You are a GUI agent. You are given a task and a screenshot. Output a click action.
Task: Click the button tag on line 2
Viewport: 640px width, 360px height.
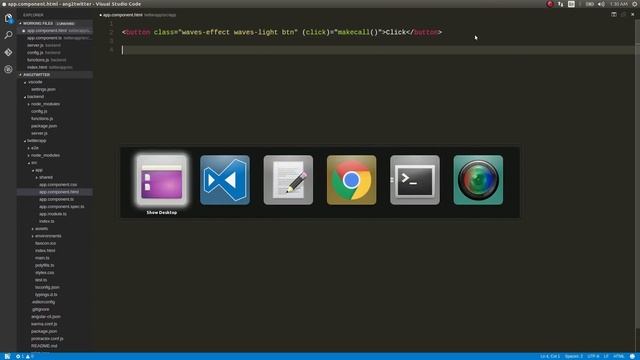(138, 32)
